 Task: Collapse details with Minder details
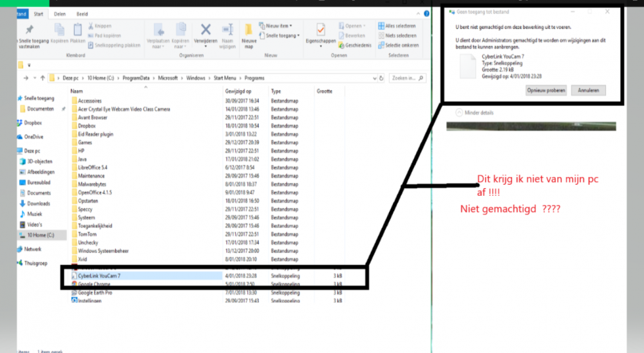pos(475,113)
